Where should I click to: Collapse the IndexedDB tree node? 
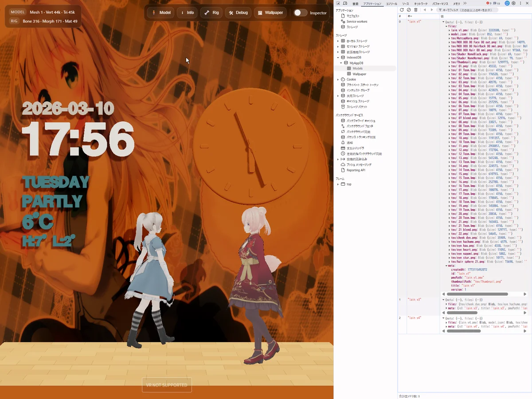coord(338,58)
